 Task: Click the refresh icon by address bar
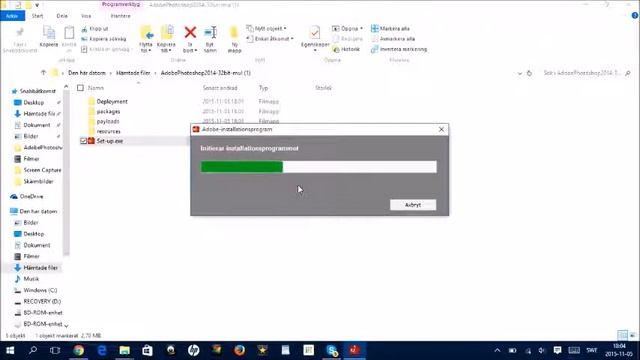point(529,73)
